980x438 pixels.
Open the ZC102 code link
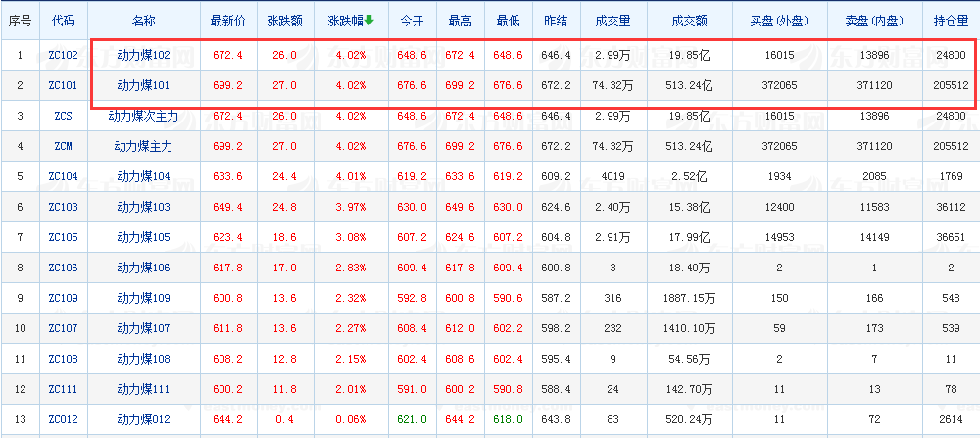tap(63, 56)
